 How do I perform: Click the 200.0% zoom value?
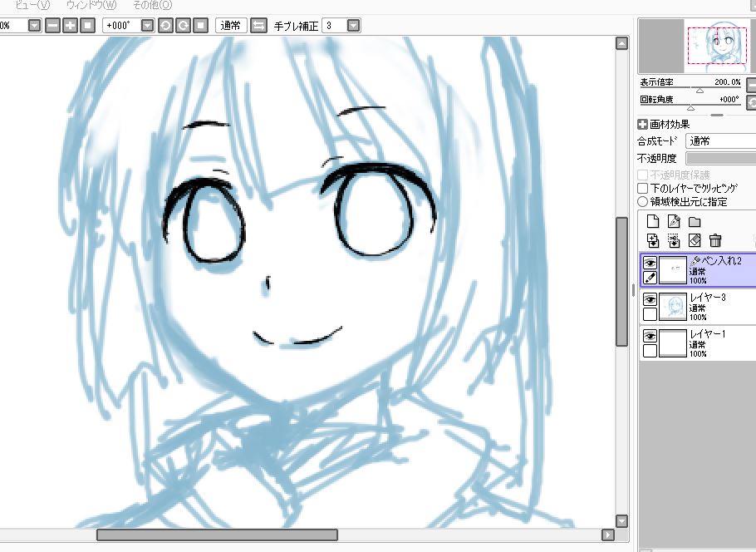coord(727,82)
